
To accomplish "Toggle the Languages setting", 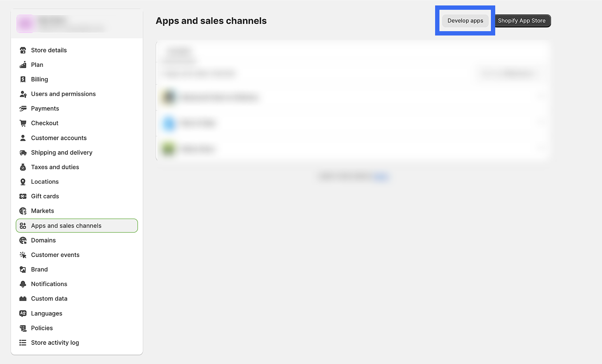I will pyautogui.click(x=46, y=313).
